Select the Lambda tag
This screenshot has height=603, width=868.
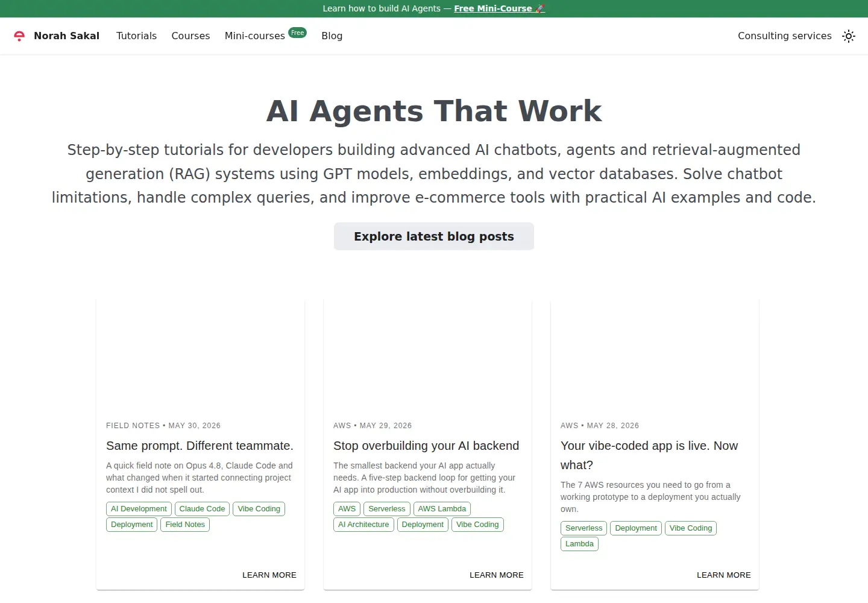tap(579, 544)
